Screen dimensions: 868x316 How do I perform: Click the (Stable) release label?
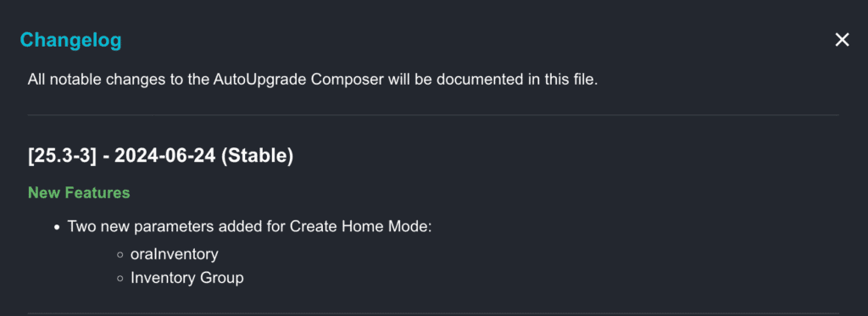[257, 156]
